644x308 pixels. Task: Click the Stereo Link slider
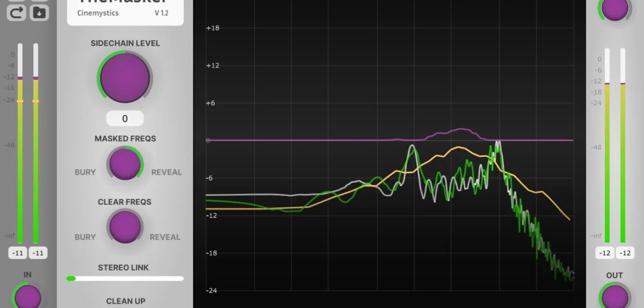click(125, 279)
